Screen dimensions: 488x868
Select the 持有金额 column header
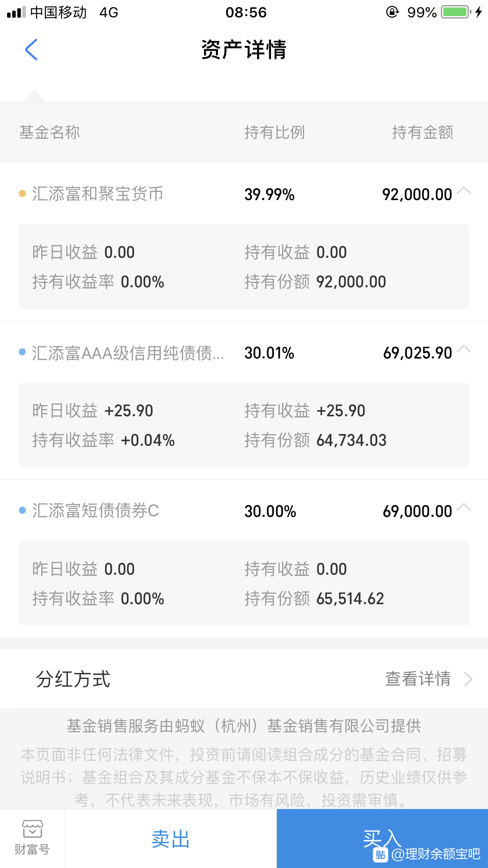423,132
